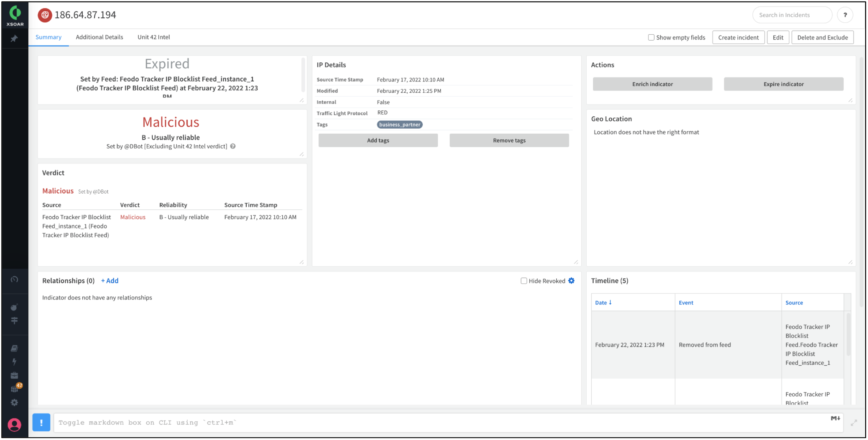Click the Malicious panel resize handle
868x440 pixels.
(x=302, y=154)
